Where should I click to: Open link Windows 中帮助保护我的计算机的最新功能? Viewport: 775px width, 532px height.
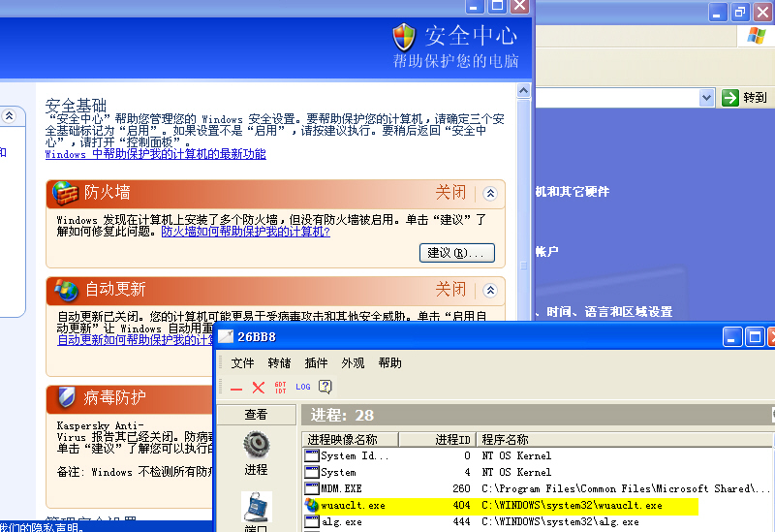point(156,154)
